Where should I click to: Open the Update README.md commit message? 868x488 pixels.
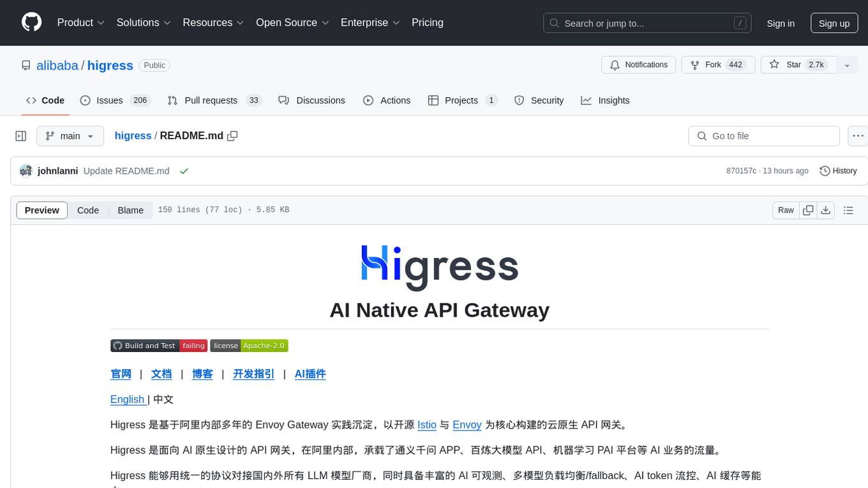tap(126, 171)
